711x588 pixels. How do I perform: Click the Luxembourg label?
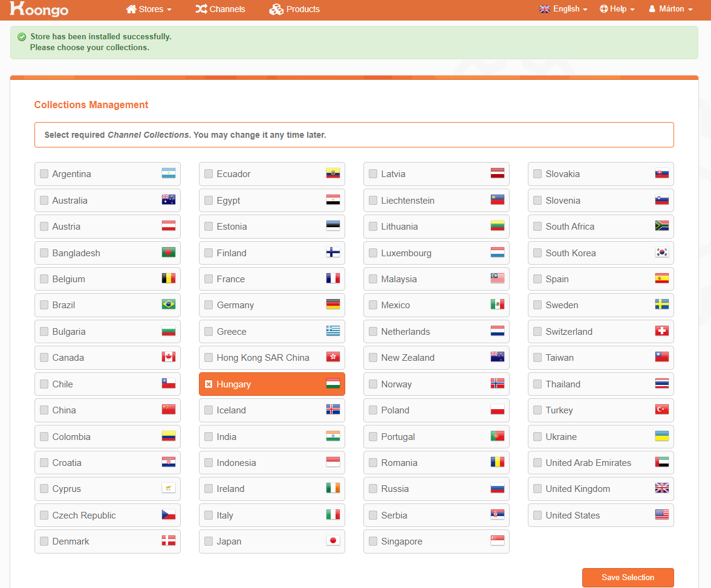tap(406, 253)
